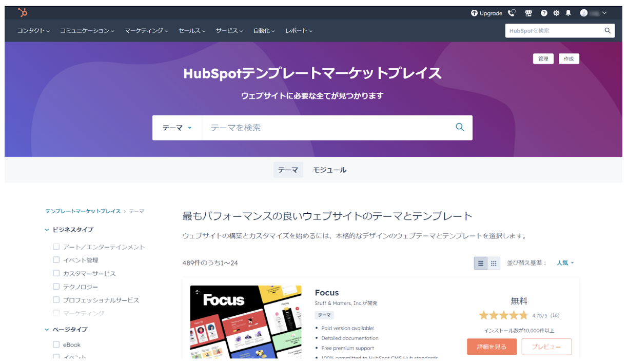Click the 作成 button
Viewport: 628px width, 364px height.
[x=569, y=59]
